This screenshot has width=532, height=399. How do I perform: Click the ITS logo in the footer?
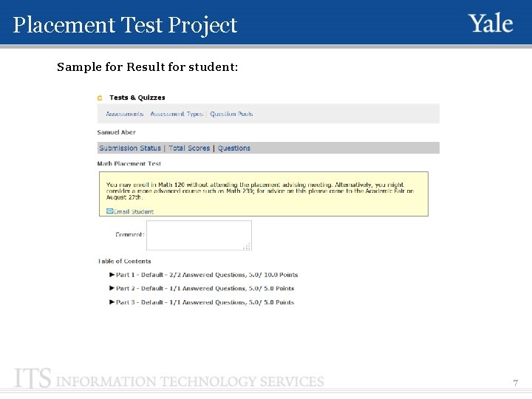[33, 380]
